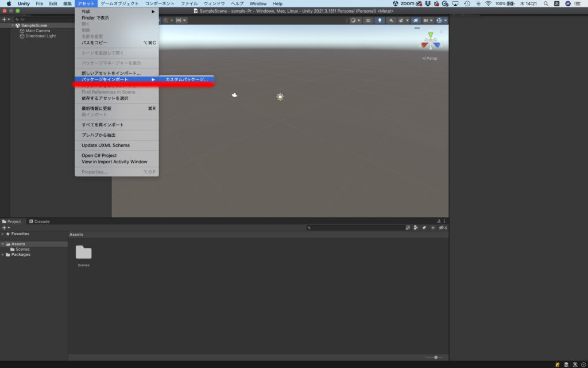Open the scene camera settings dropdown
Screen dimensions: 588x368
tap(427, 20)
